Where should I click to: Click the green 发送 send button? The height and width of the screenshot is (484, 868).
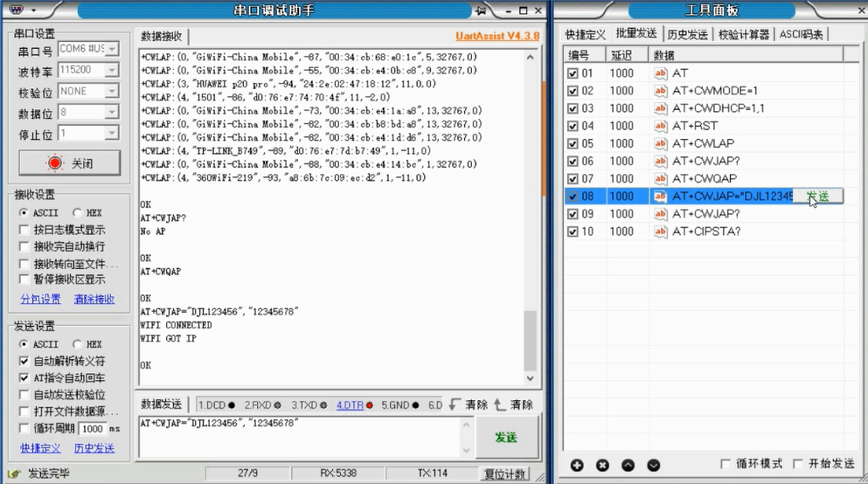tap(506, 438)
